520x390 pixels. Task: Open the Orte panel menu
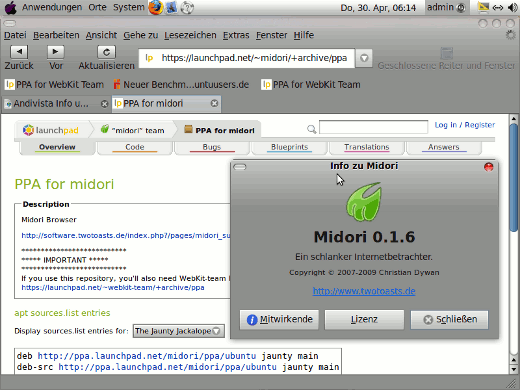pos(97,7)
